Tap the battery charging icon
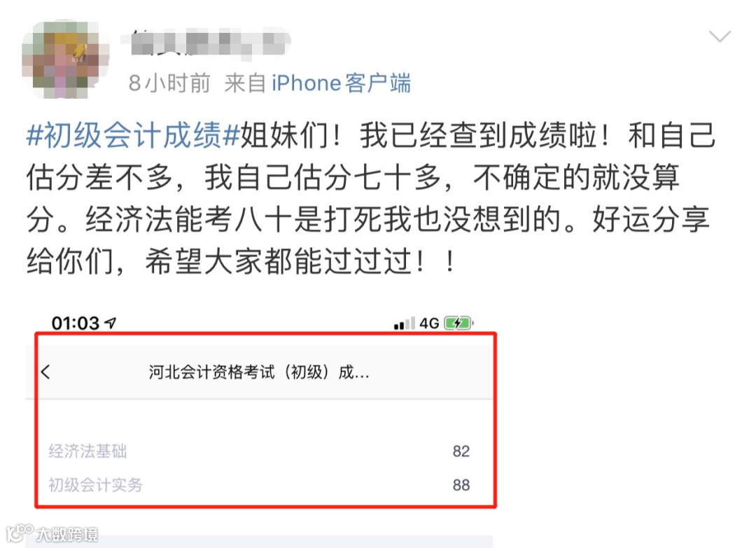This screenshot has width=756, height=548. coord(458,323)
